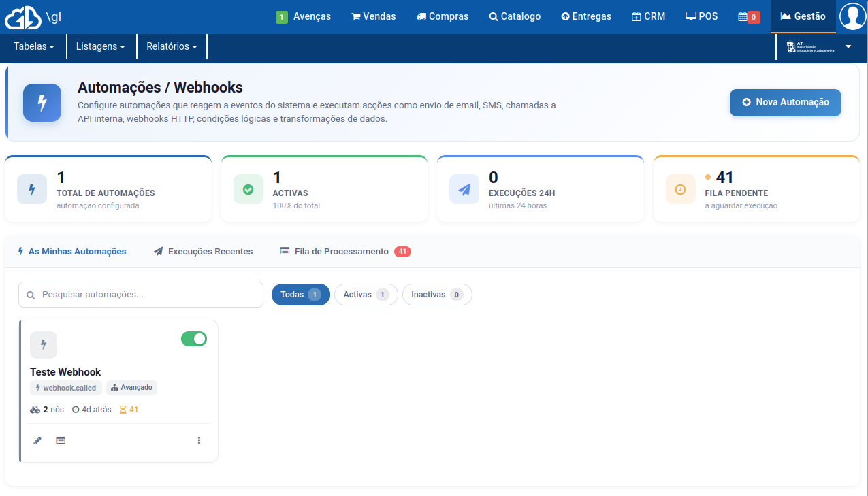
Task: Click the Avançado tag
Action: tap(131, 388)
